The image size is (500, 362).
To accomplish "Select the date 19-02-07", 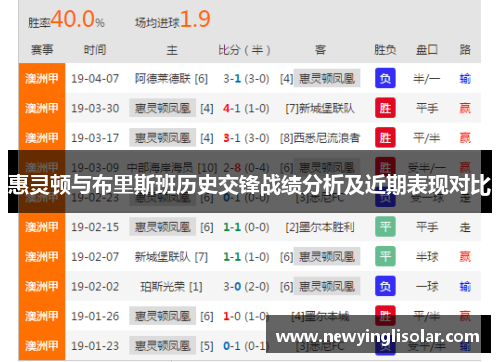I will (95, 257).
